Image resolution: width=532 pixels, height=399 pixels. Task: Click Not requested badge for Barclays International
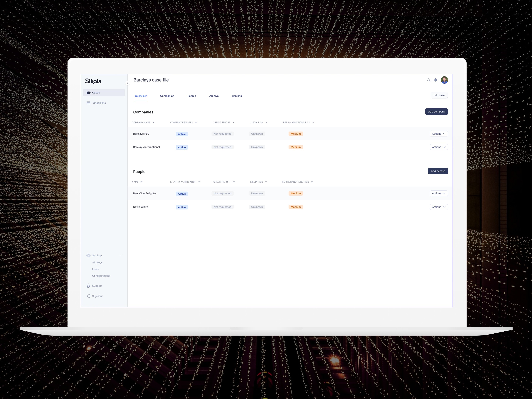coord(222,147)
